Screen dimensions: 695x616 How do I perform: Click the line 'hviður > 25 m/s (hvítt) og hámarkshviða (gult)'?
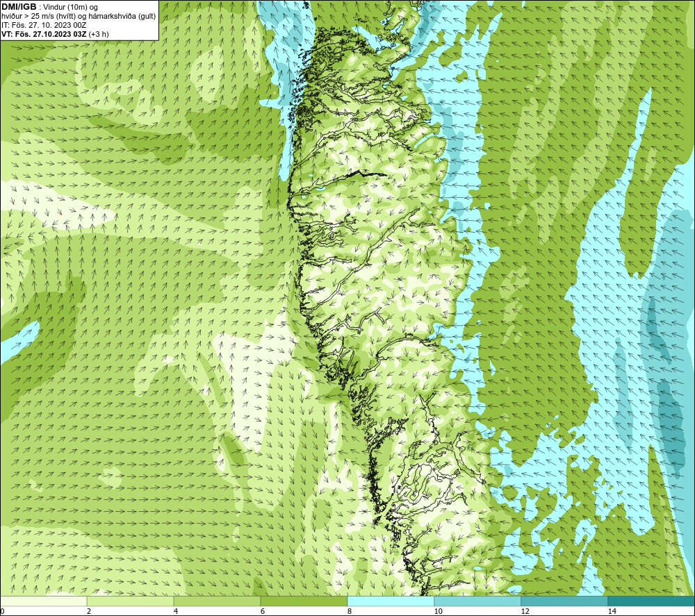[79, 17]
